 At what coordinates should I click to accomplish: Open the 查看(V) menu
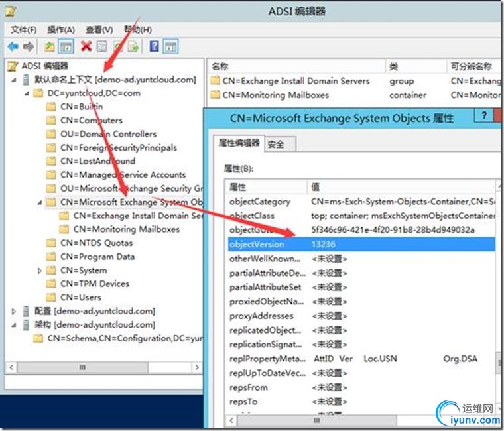[99, 30]
